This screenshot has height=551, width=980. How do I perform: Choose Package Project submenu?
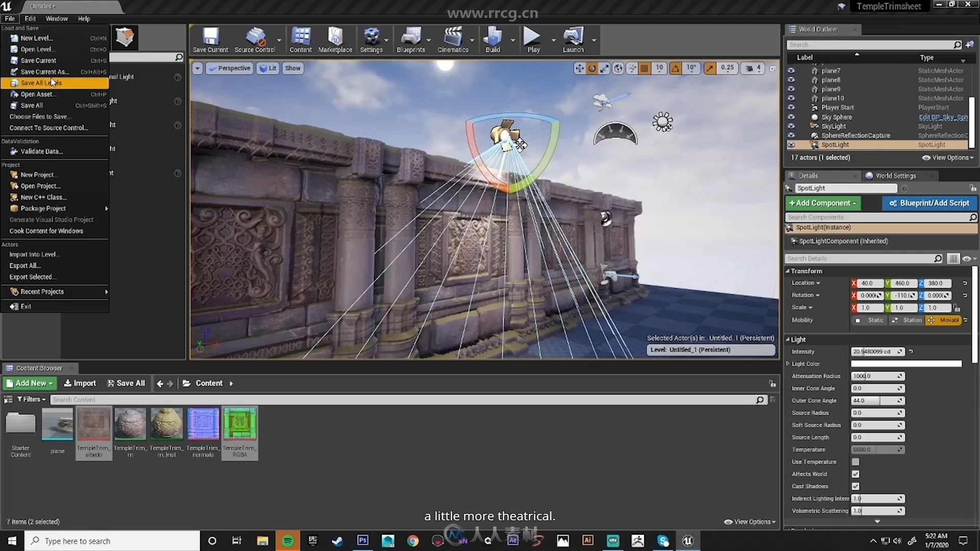pos(55,209)
